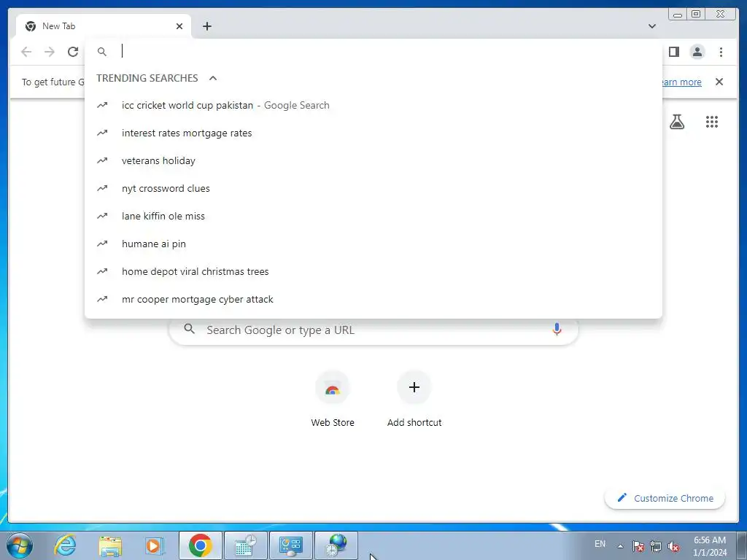
Task: Click the EN language indicator
Action: click(600, 544)
